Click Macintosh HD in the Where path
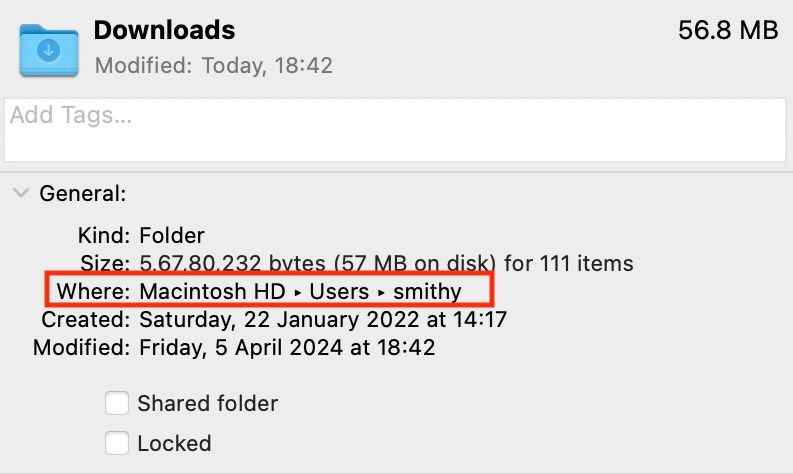The width and height of the screenshot is (793, 474). pos(210,292)
